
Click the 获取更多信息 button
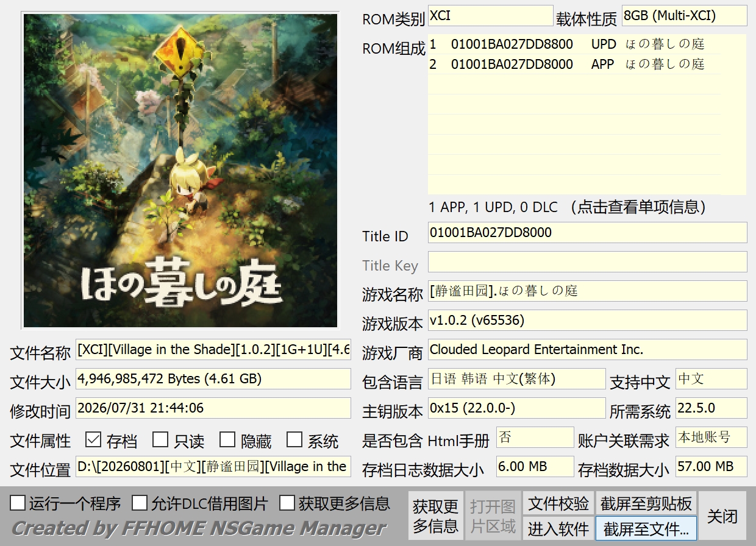click(435, 516)
